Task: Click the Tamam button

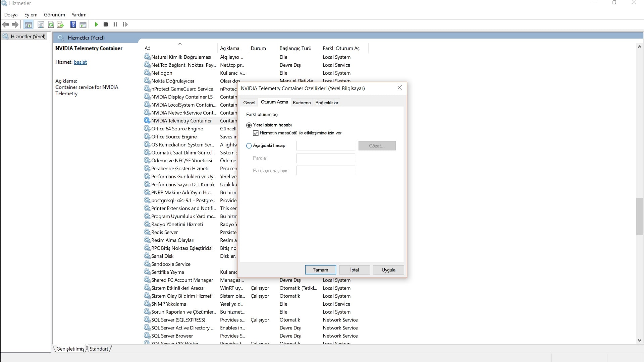Action: [320, 269]
